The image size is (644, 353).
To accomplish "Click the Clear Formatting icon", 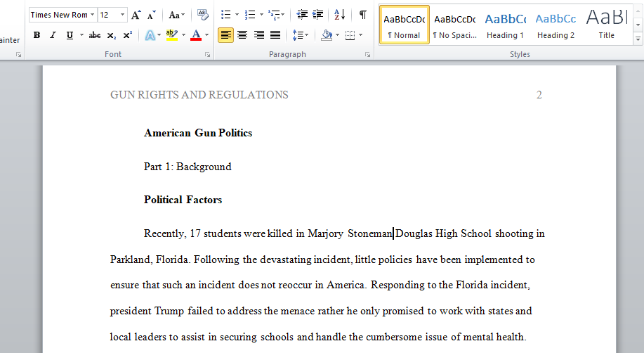I will [202, 15].
